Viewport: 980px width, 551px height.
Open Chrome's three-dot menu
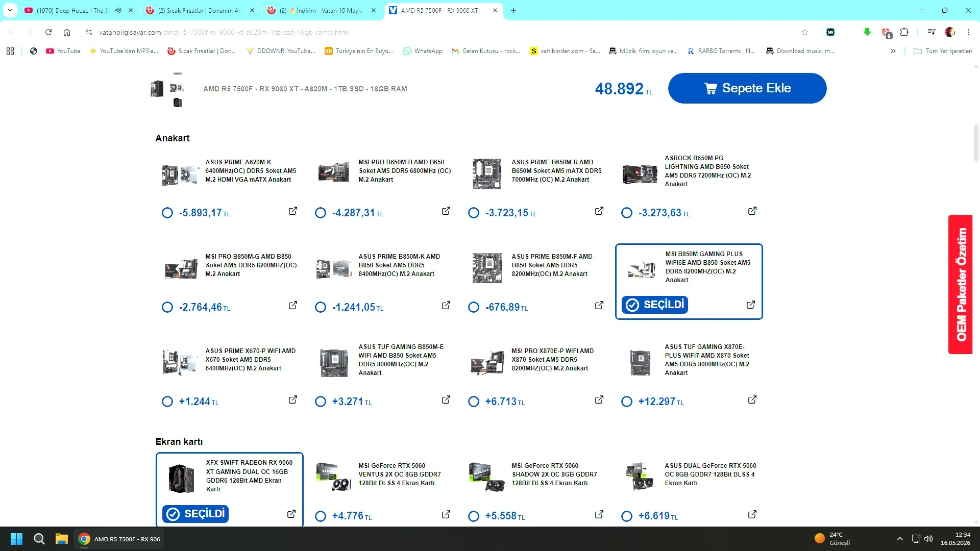pos(968,32)
